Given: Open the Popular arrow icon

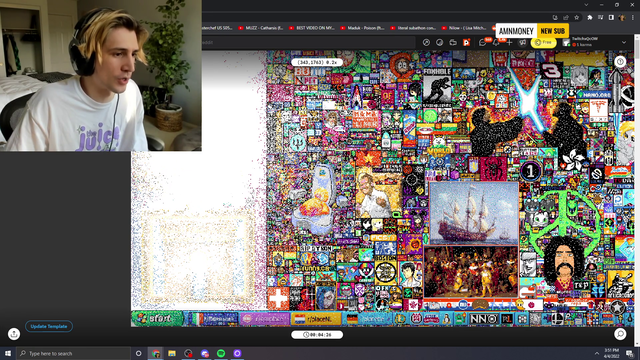Looking at the screenshot, I should click(426, 42).
